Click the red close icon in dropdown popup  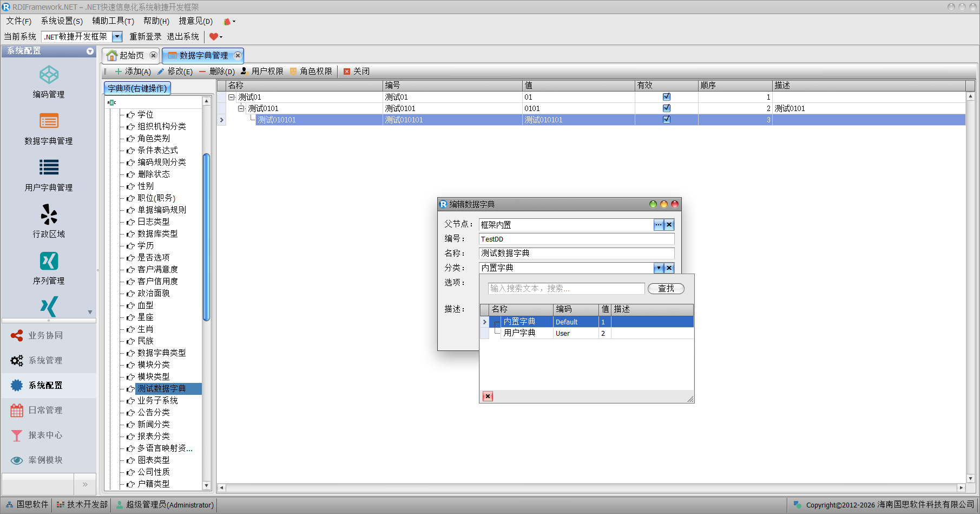point(488,396)
